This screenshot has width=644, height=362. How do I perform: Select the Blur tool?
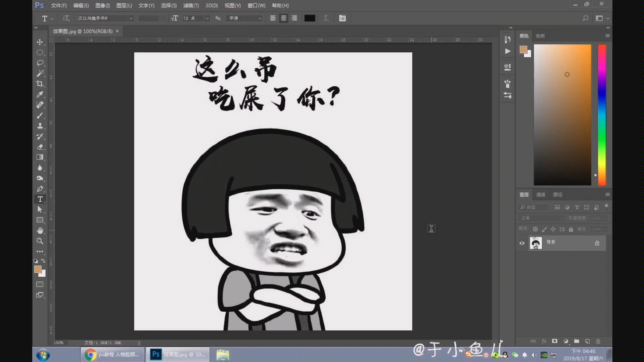40,168
